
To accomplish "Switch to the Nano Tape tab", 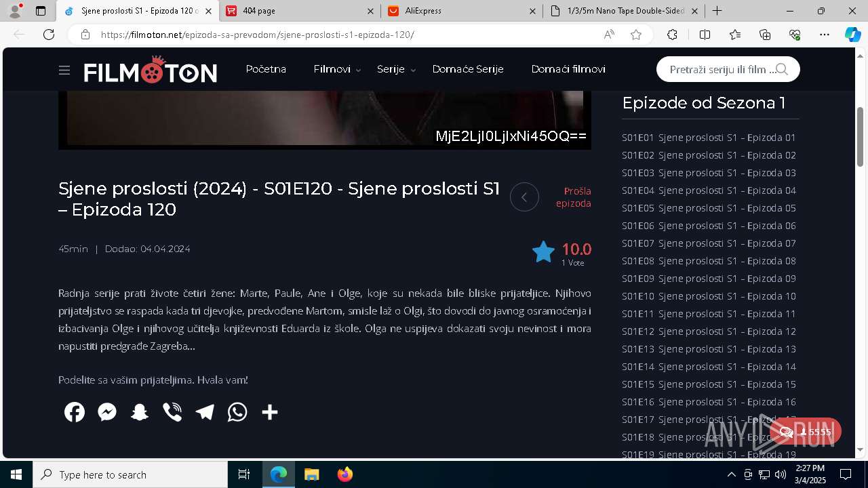I will point(624,11).
